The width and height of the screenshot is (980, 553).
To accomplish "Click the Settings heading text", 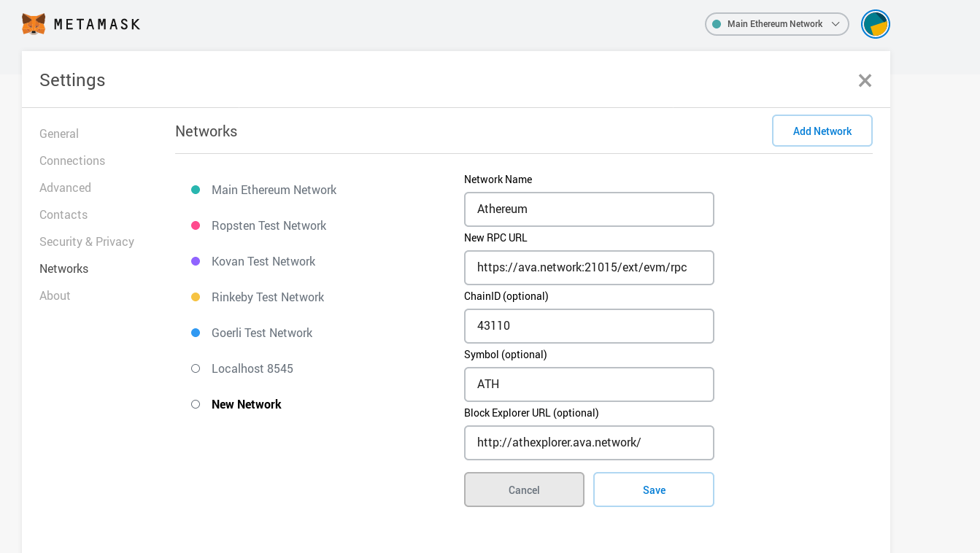I will [72, 80].
